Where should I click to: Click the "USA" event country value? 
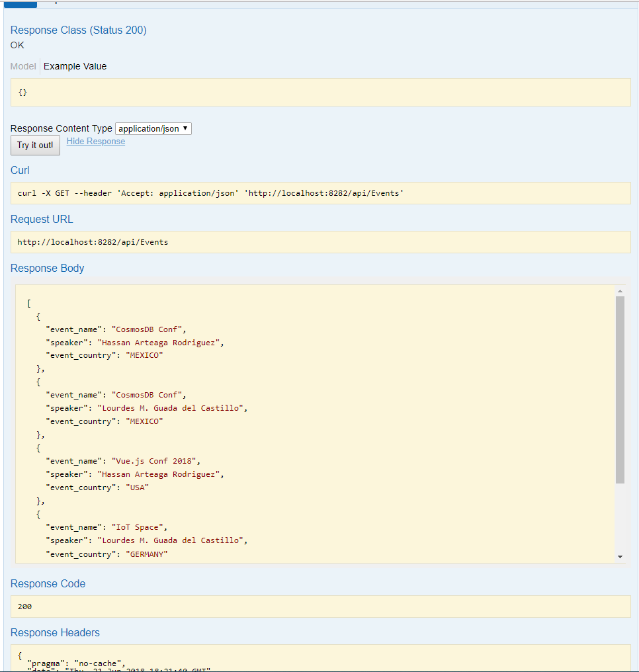click(137, 487)
